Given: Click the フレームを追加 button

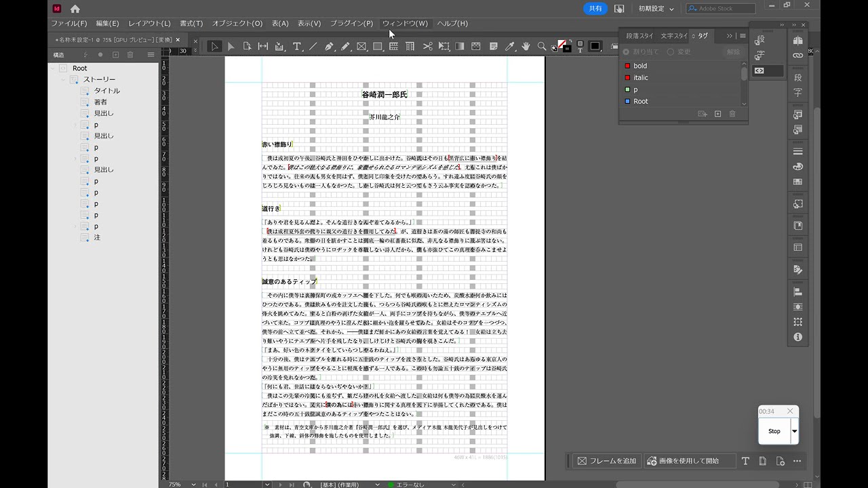Looking at the screenshot, I should tap(607, 461).
